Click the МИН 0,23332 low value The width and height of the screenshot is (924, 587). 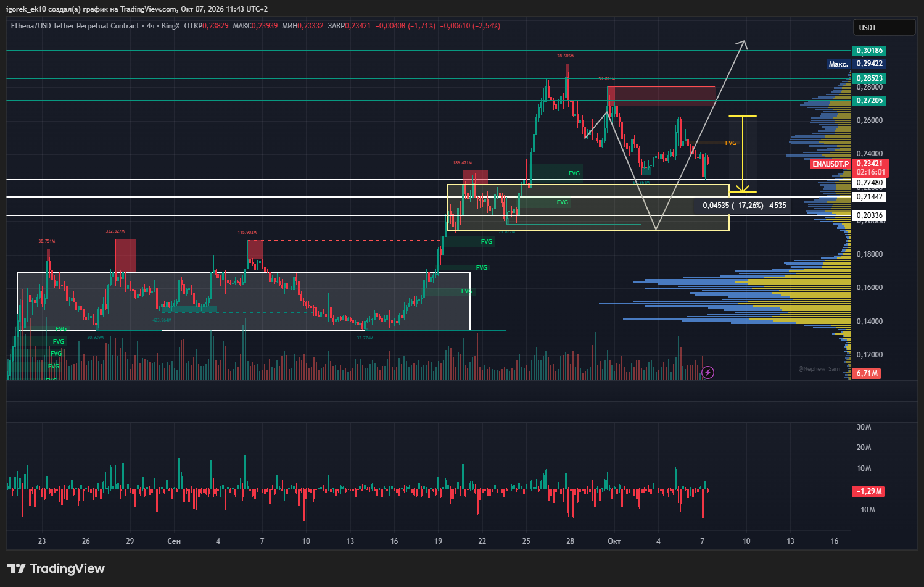(303, 26)
